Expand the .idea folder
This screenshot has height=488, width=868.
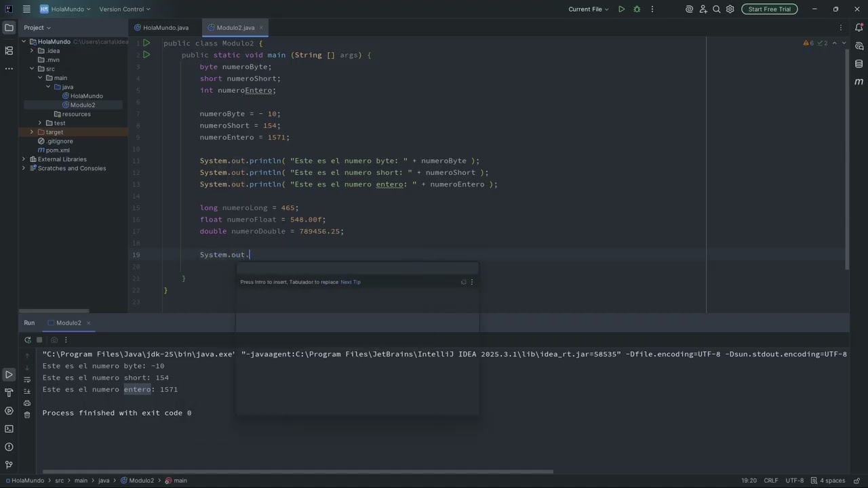tap(32, 51)
